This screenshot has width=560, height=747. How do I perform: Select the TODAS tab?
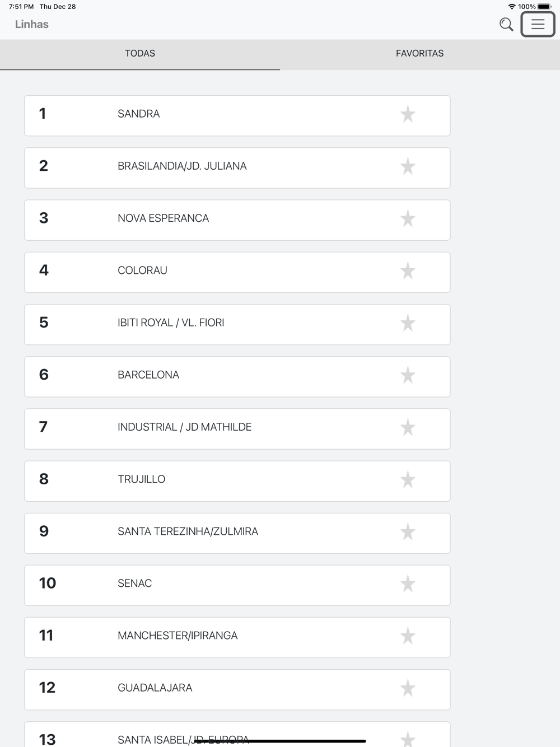pos(140,54)
